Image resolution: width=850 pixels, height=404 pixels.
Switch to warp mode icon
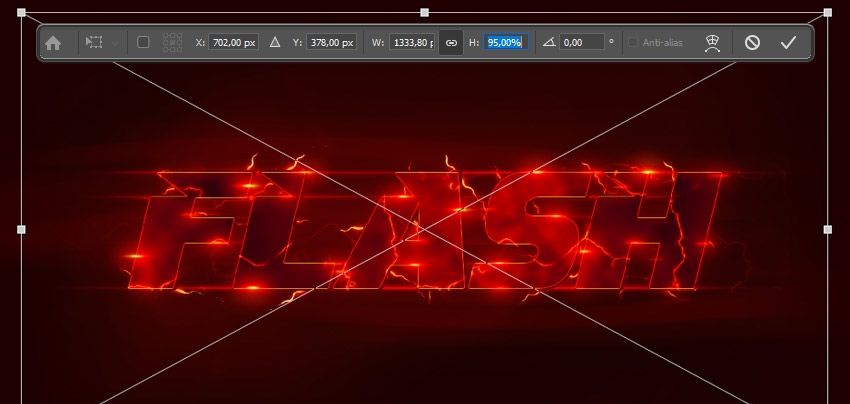(712, 43)
